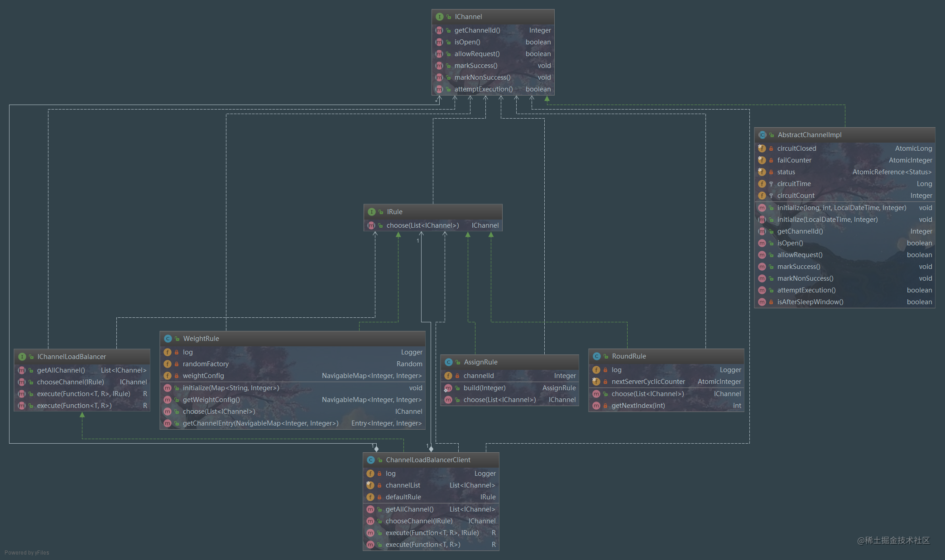Click the field icon beside failCounter
The height and width of the screenshot is (560, 945).
(x=762, y=160)
